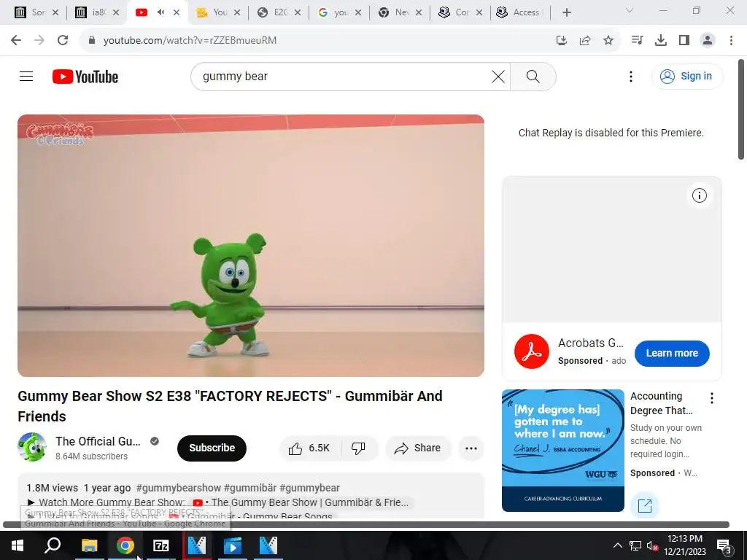Go back to the previous page
This screenshot has height=560, width=747.
click(x=16, y=40)
